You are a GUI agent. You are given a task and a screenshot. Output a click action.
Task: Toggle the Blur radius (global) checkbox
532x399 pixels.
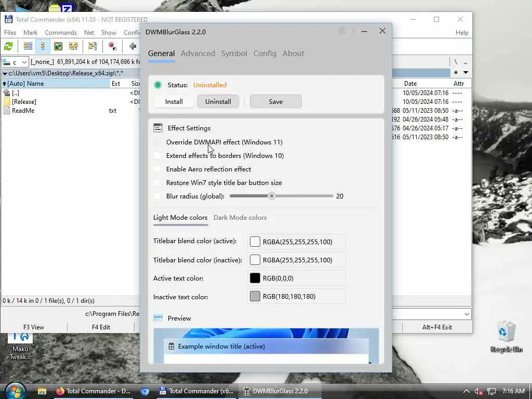tap(157, 196)
